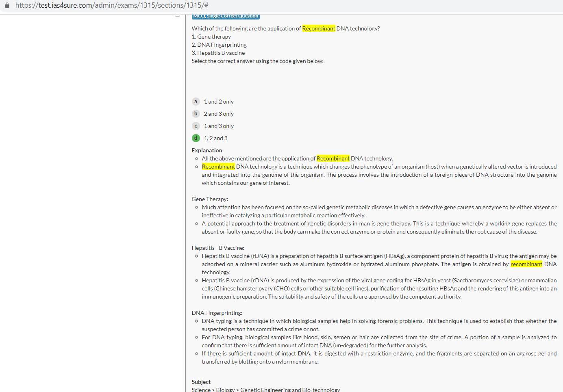Click the Explanation heading

(x=207, y=150)
